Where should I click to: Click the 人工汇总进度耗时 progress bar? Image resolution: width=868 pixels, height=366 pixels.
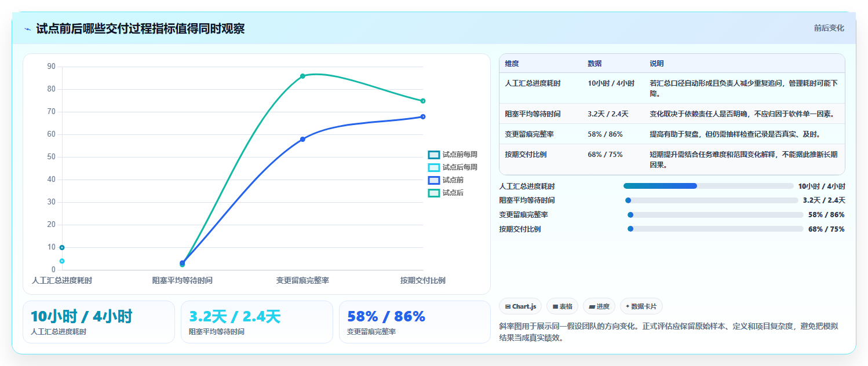(708, 186)
